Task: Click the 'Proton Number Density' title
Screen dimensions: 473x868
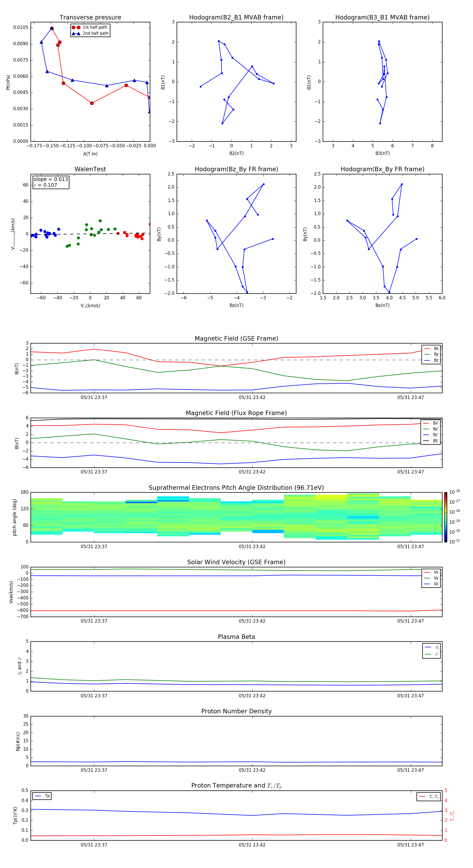Action: [x=236, y=711]
